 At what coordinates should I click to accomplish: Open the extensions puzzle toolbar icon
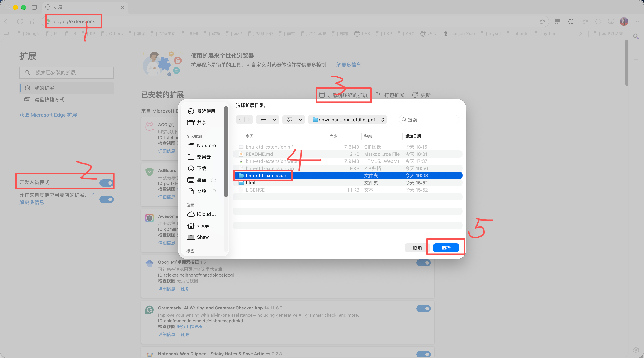(x=571, y=21)
